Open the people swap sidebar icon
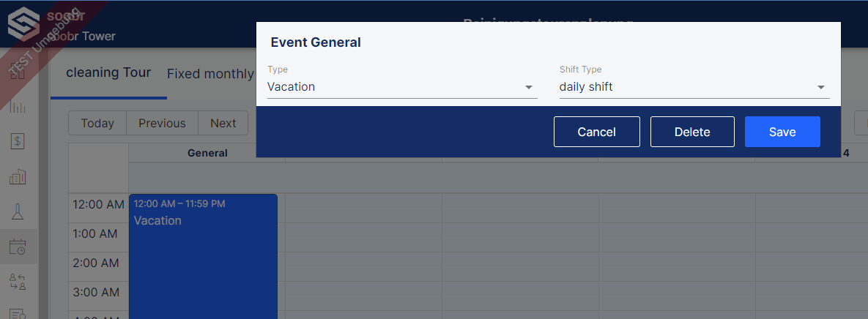Viewport: 868px width, 319px height. [x=18, y=282]
